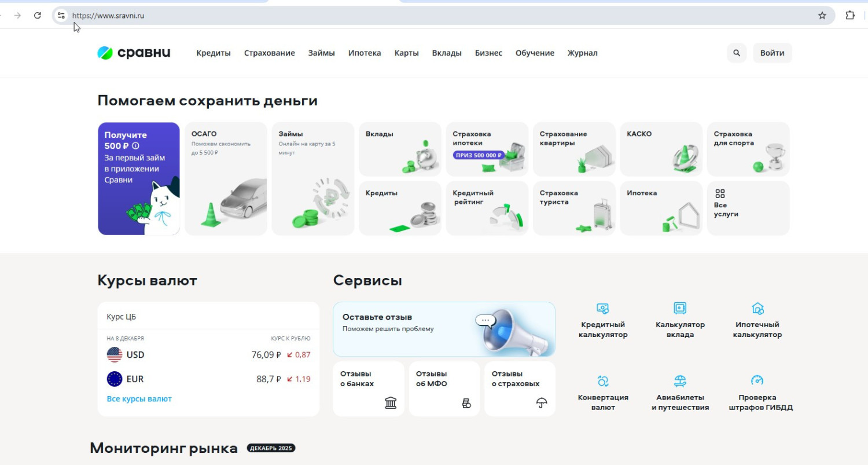Open Проверка штрафов ГИБДД icon
The image size is (868, 465).
[x=757, y=381]
